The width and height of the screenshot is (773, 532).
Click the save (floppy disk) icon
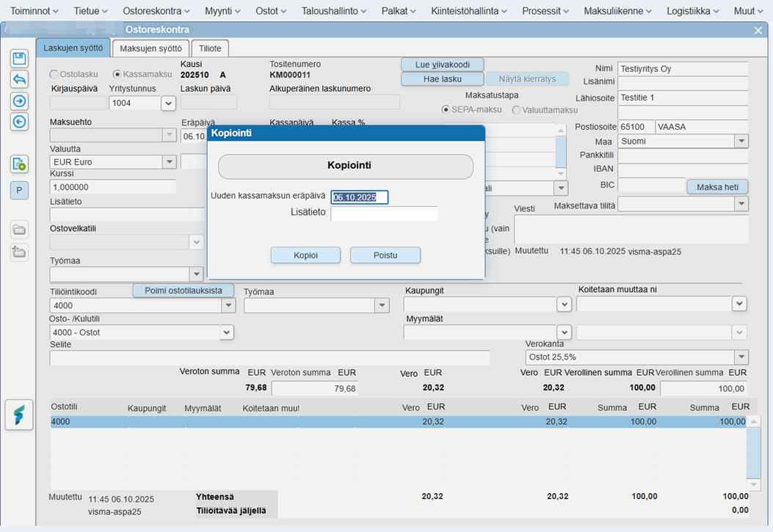click(x=20, y=59)
